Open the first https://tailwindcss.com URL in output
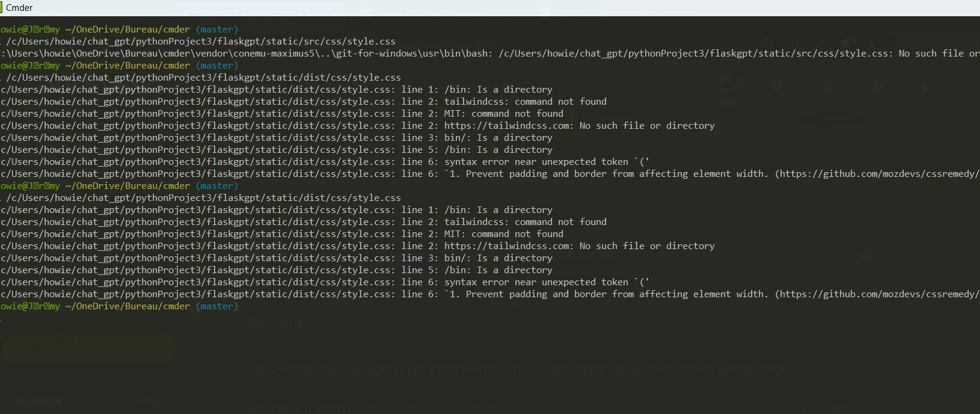This screenshot has width=980, height=414. pyautogui.click(x=509, y=126)
